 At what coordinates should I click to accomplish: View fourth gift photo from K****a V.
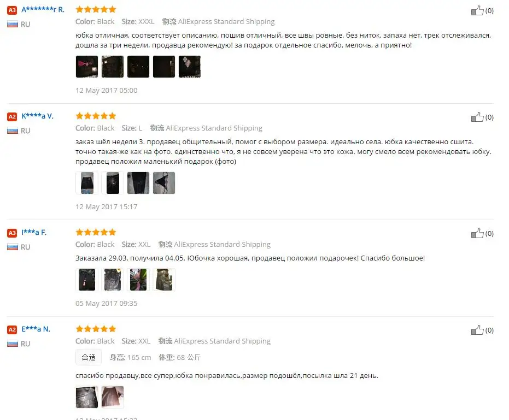[164, 183]
